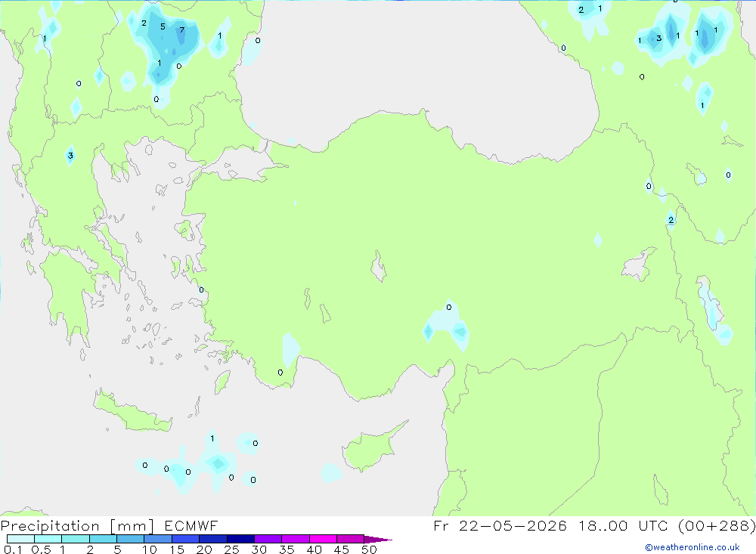Click the precipitation value '7' on the map
The image size is (756, 554).
click(181, 30)
